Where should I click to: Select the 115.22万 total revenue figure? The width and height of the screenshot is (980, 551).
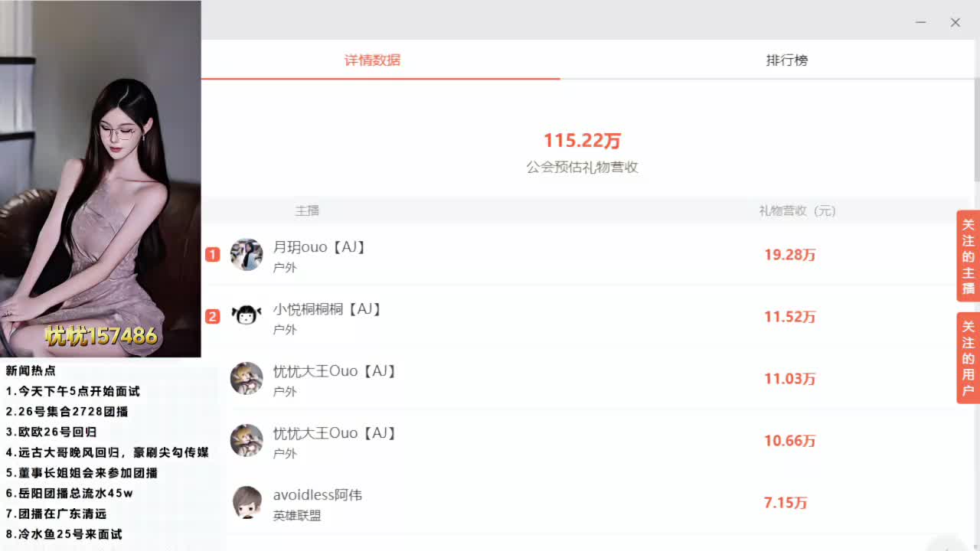[583, 141]
